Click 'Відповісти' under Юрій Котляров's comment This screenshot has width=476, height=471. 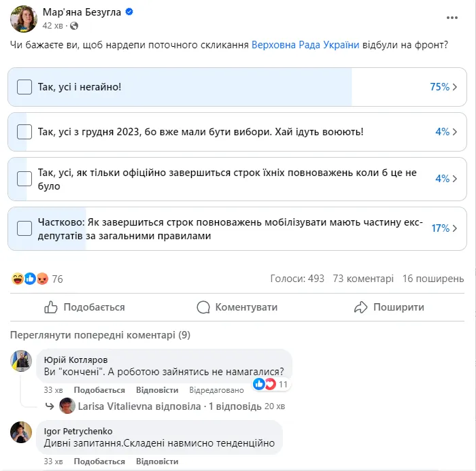click(157, 390)
